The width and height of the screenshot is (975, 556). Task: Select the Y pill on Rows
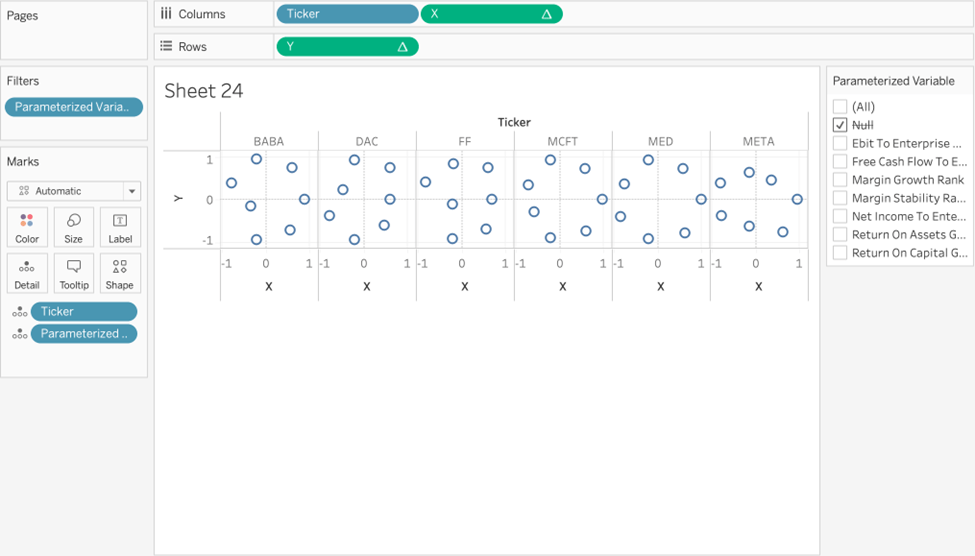pyautogui.click(x=348, y=47)
